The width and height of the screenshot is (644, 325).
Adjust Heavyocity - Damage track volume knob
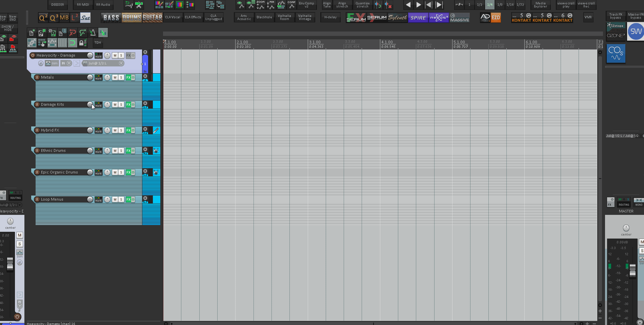pyautogui.click(x=90, y=55)
